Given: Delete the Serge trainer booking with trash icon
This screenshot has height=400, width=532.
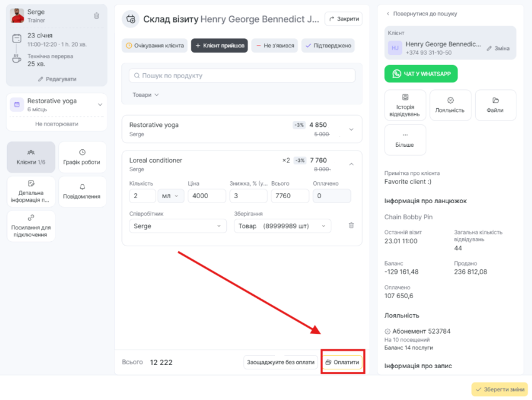Looking at the screenshot, I should [x=96, y=16].
